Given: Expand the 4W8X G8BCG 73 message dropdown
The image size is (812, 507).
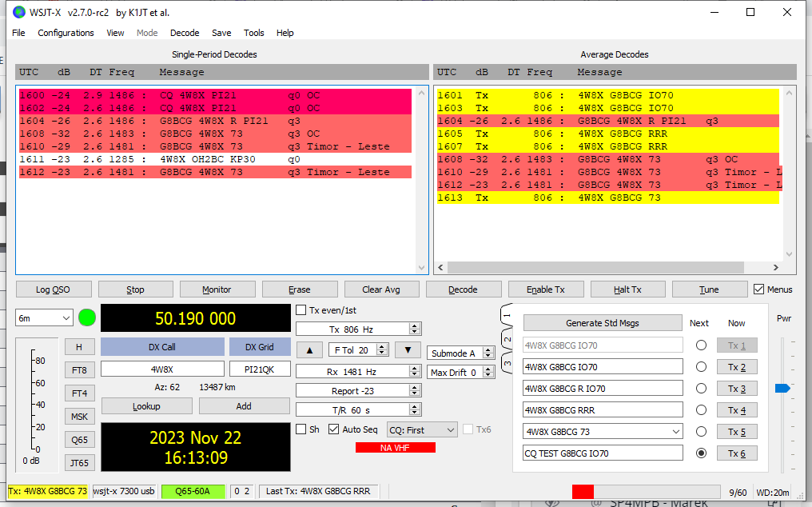Looking at the screenshot, I should click(676, 431).
